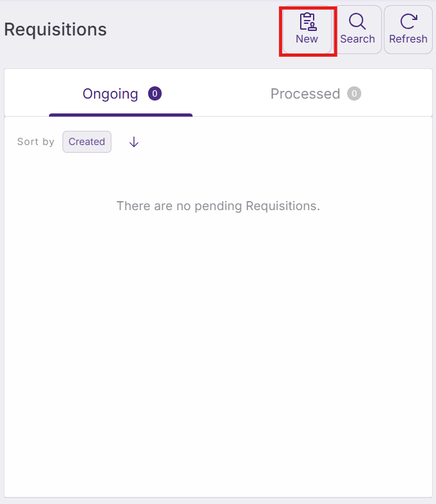Open the Processed tab
Screen dimensions: 436x504
tap(305, 94)
